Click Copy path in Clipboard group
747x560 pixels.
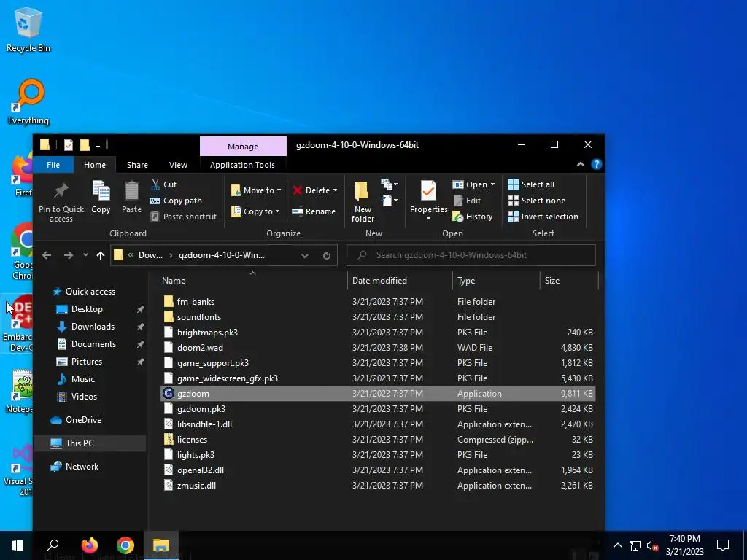[176, 201]
